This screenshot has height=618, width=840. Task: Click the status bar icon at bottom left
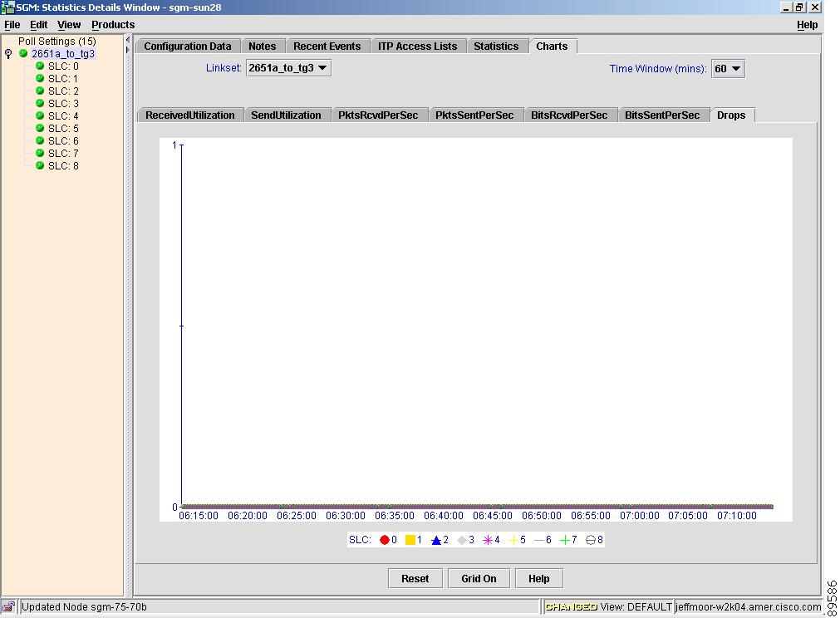pyautogui.click(x=8, y=606)
